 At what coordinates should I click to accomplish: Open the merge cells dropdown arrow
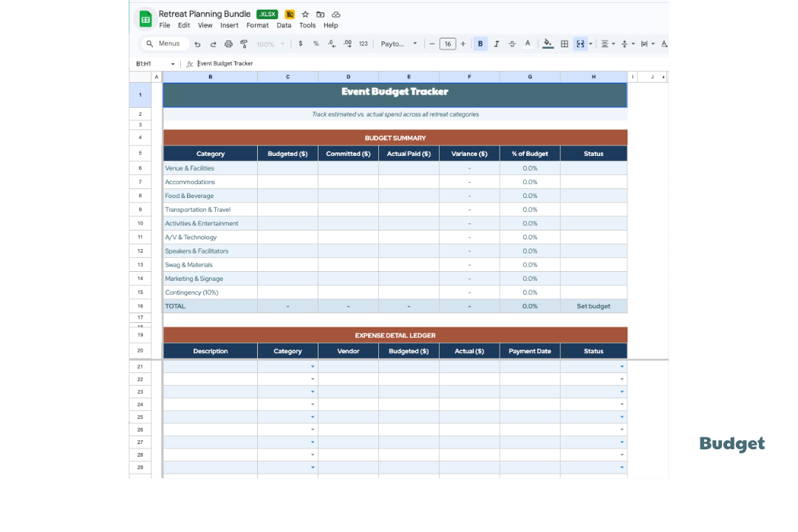point(590,44)
